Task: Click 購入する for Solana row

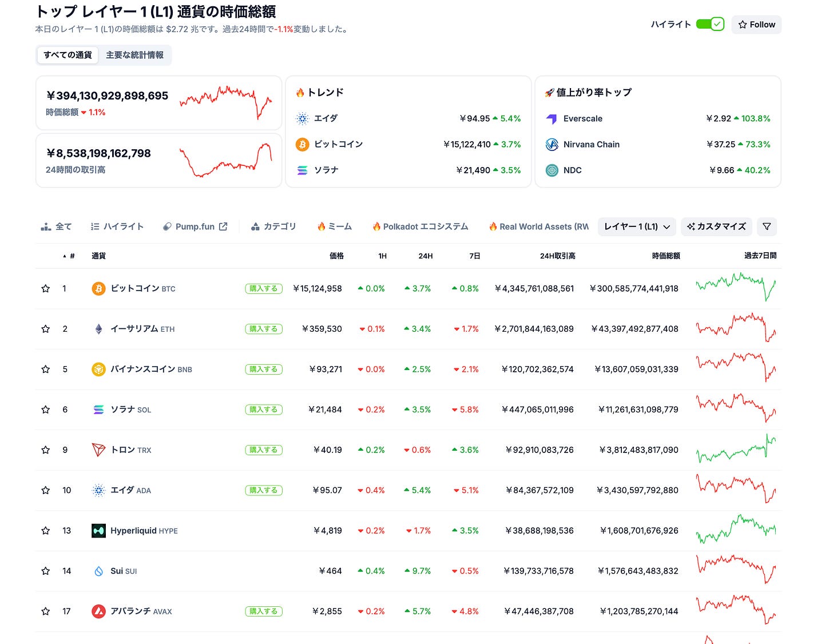Action: pos(264,410)
